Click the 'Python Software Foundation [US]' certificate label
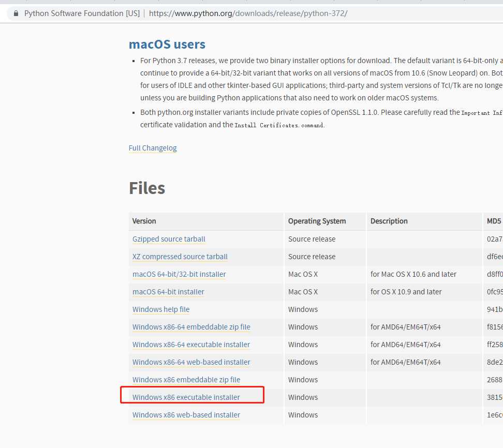This screenshot has height=448, width=503. point(82,13)
